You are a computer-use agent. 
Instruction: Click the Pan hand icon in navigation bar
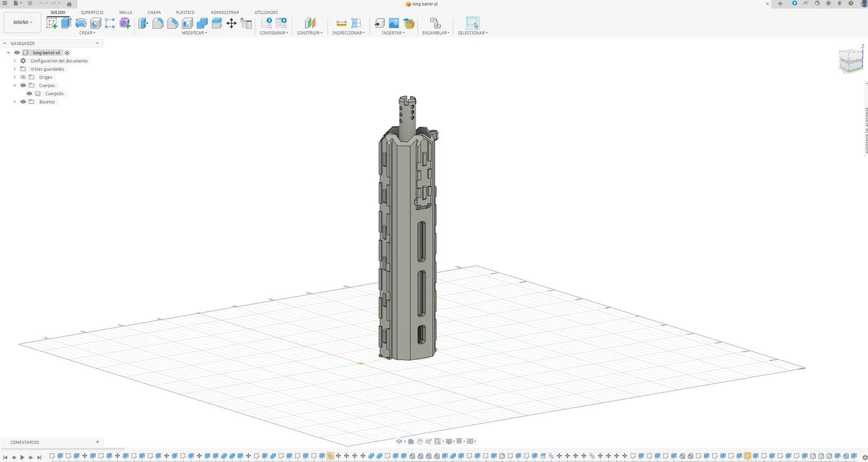419,441
